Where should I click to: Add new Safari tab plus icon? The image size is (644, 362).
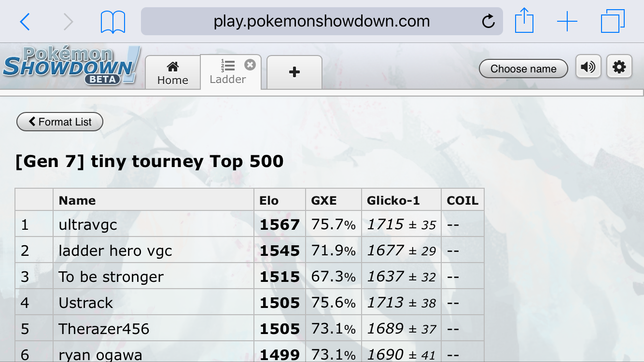click(567, 22)
